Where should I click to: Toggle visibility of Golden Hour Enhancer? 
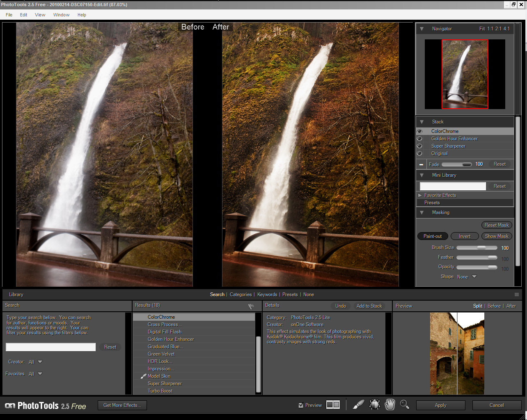pos(419,139)
